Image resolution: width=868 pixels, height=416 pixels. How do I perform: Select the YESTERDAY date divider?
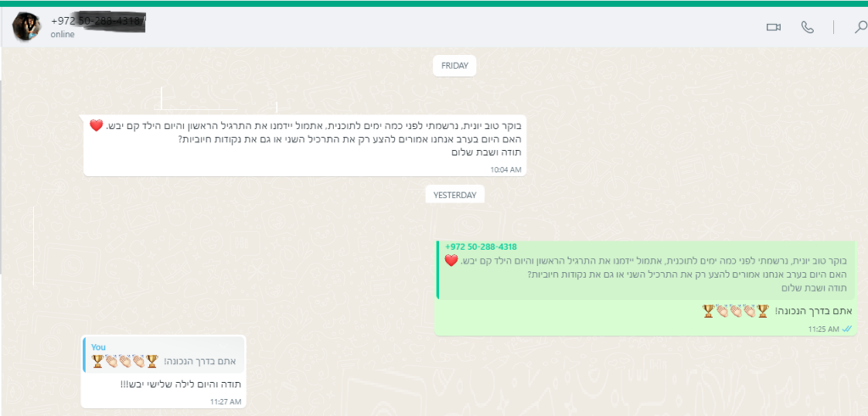454,195
